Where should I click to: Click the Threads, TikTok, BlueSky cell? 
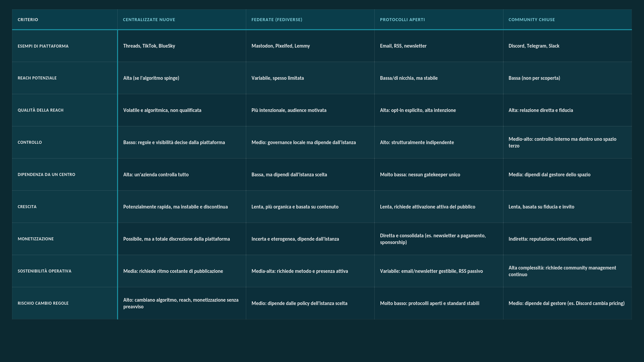tap(149, 46)
